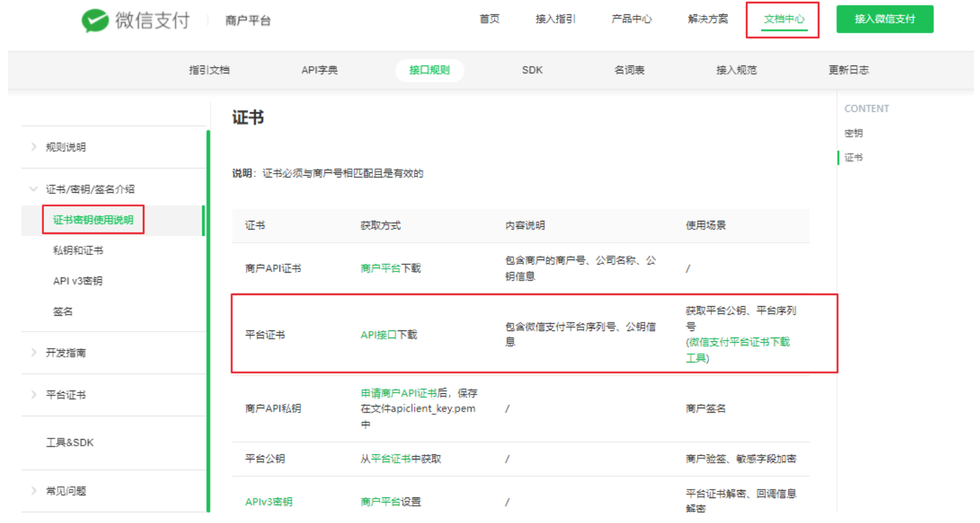Select the 接口规则 tab

click(430, 70)
